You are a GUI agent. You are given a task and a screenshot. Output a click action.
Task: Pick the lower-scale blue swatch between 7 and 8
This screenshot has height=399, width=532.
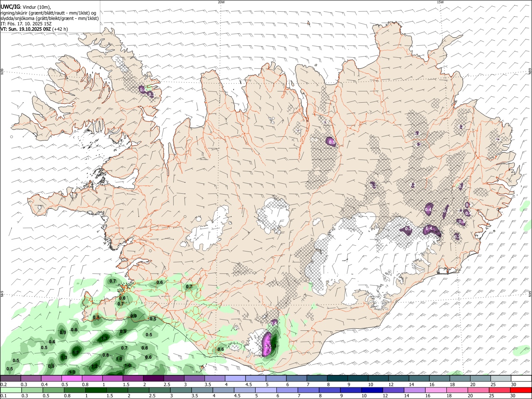[x=308, y=390]
